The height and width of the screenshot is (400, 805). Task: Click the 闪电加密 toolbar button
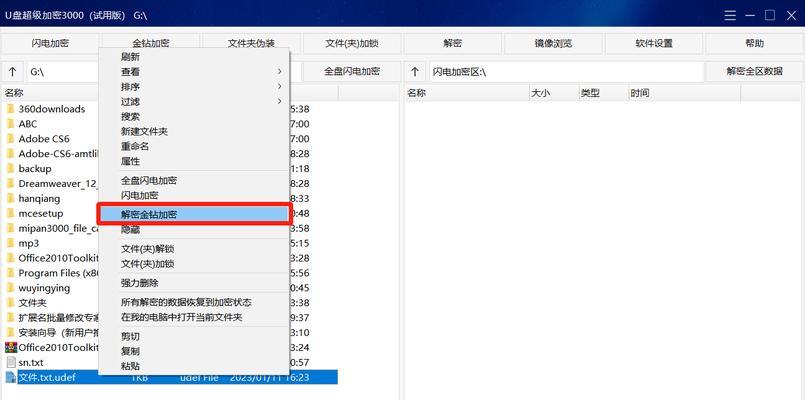coord(50,44)
